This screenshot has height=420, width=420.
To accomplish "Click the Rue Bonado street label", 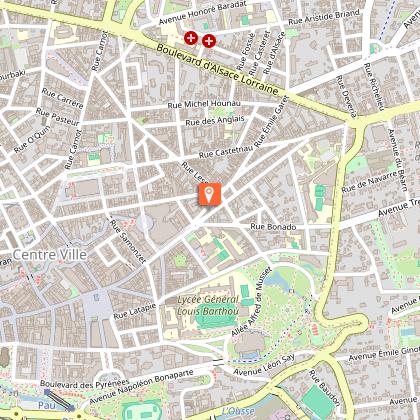I will click(273, 227).
